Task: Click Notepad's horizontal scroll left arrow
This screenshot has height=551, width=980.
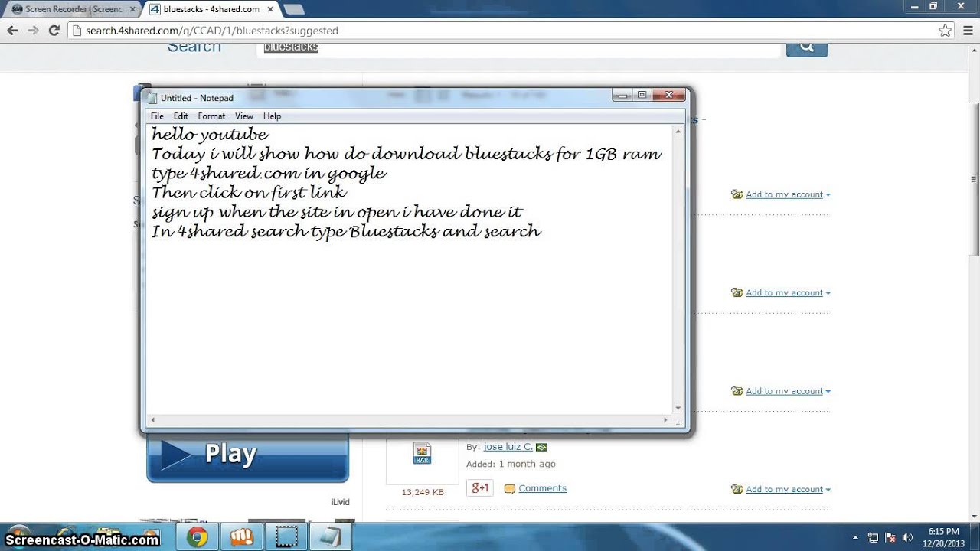Action: (x=152, y=420)
